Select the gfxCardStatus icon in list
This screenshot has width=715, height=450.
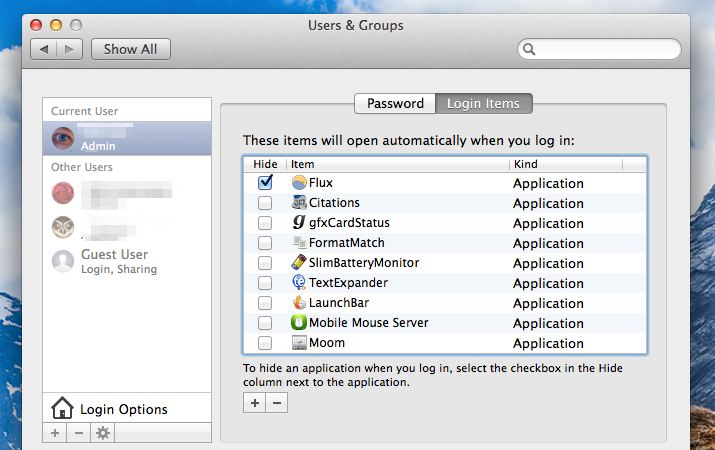pos(299,223)
